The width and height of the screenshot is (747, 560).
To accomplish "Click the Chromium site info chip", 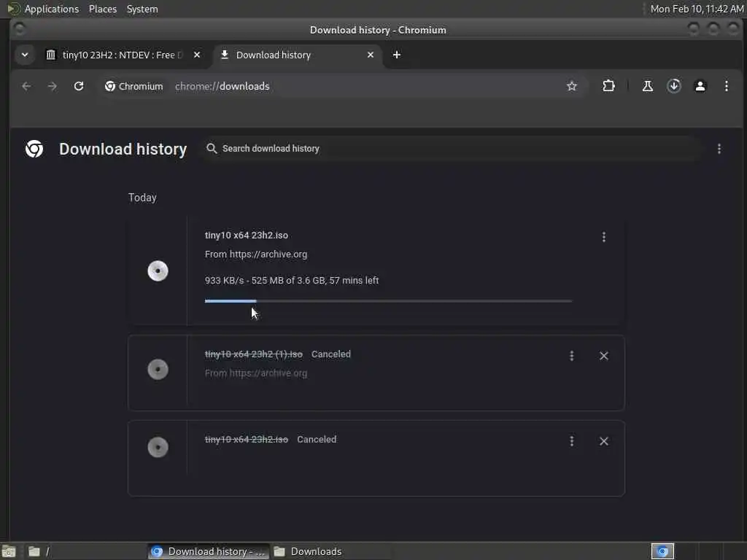I will 134,86.
